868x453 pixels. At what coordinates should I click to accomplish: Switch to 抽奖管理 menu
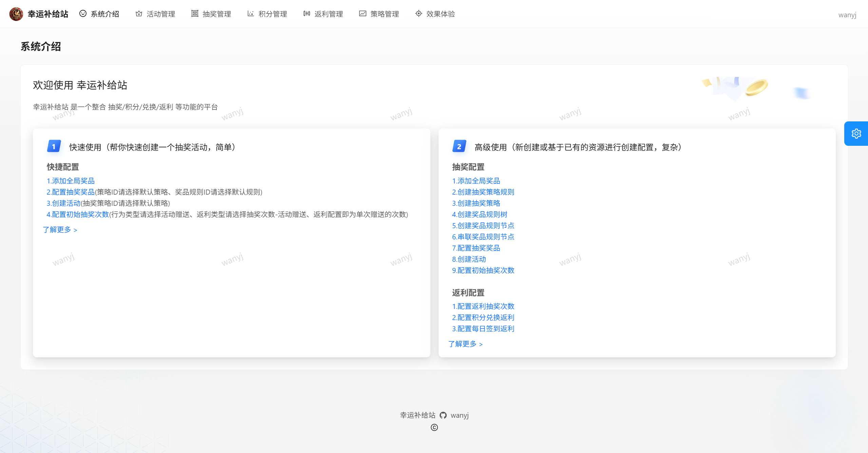pyautogui.click(x=216, y=14)
